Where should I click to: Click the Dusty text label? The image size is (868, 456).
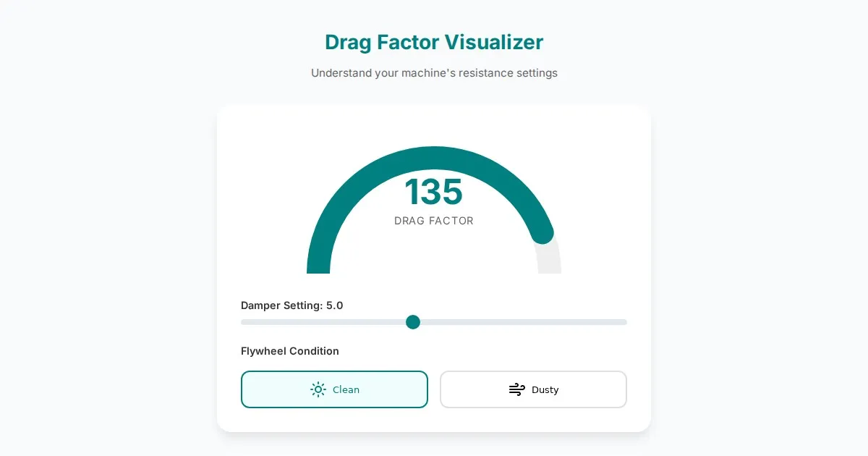545,389
